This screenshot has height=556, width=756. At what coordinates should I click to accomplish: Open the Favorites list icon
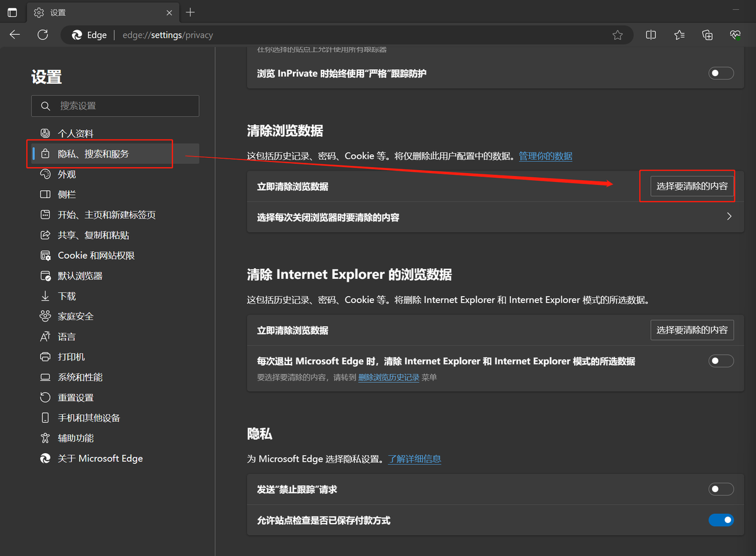tap(679, 35)
